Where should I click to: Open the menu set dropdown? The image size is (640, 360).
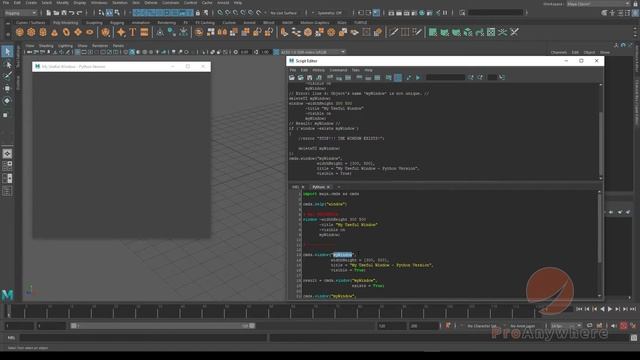(x=20, y=13)
